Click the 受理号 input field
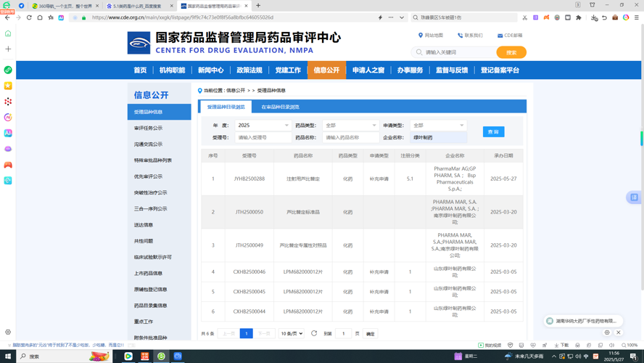644x363 pixels. tap(263, 138)
